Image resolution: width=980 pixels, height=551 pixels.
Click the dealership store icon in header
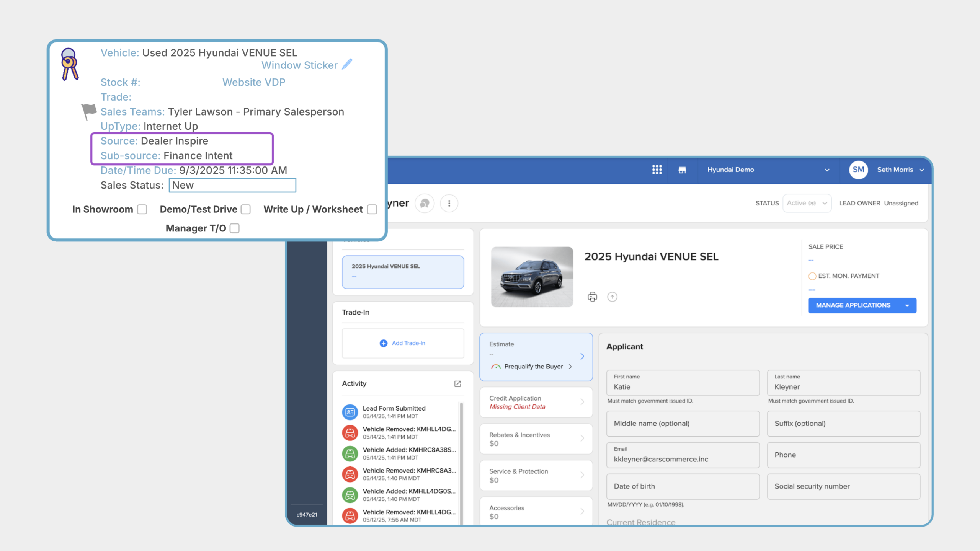(682, 170)
